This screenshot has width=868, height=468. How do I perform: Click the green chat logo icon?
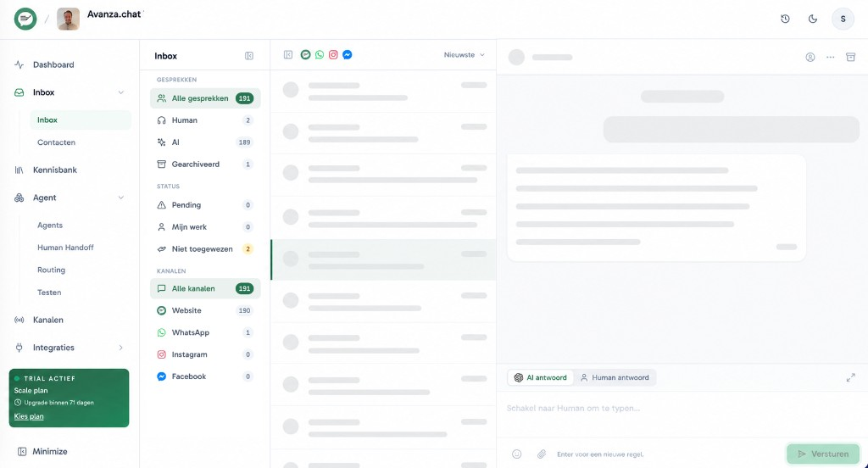click(x=25, y=19)
